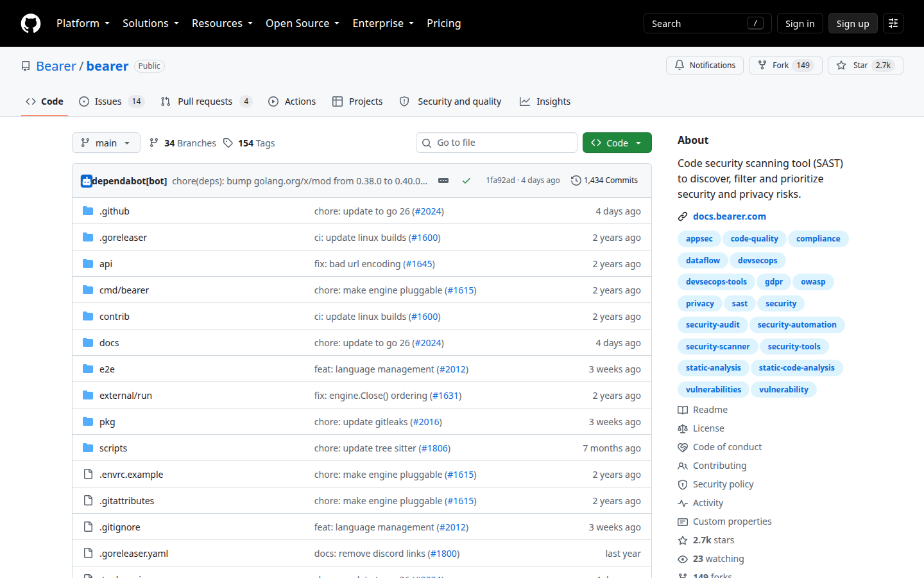The image size is (924, 578).
Task: Open commit hash 1fa92ad
Action: [501, 180]
